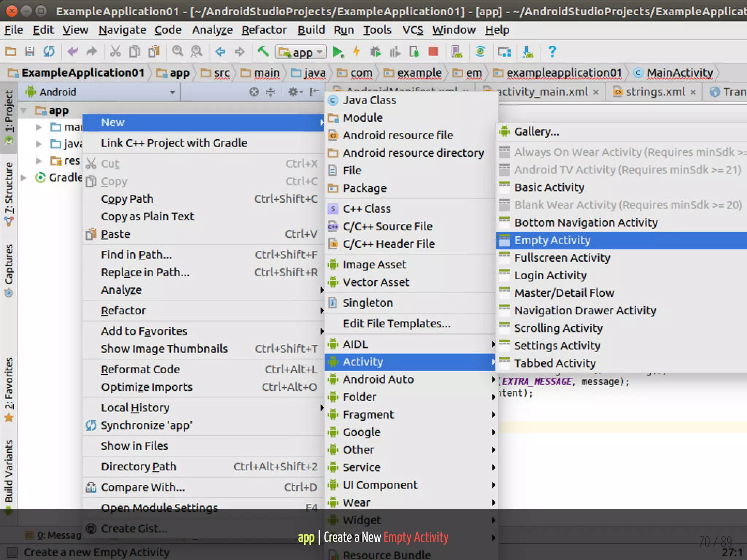This screenshot has width=747, height=560.
Task: Click the SDK Manager download icon
Action: [x=528, y=52]
